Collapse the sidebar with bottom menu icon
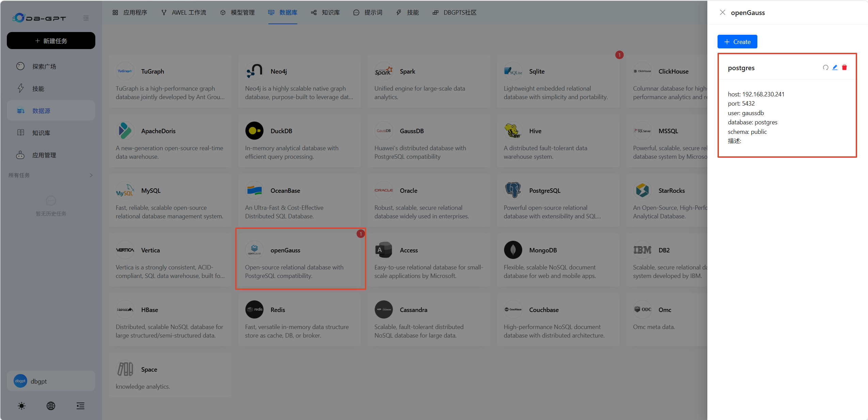The width and height of the screenshot is (868, 420). coord(80,406)
